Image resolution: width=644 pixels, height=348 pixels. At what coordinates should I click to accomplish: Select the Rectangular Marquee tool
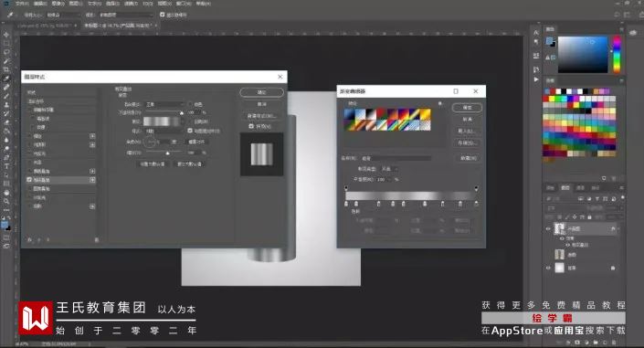[x=6, y=43]
